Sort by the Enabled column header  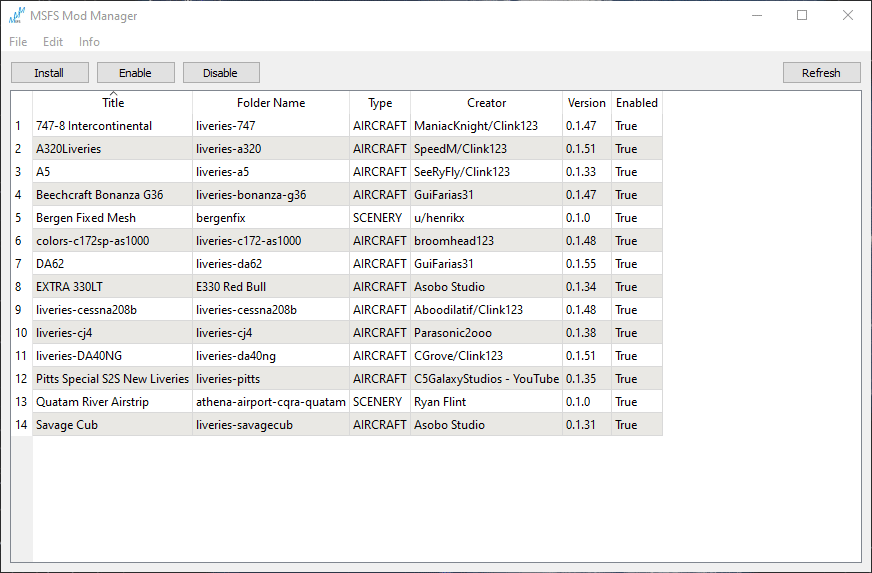tap(637, 103)
